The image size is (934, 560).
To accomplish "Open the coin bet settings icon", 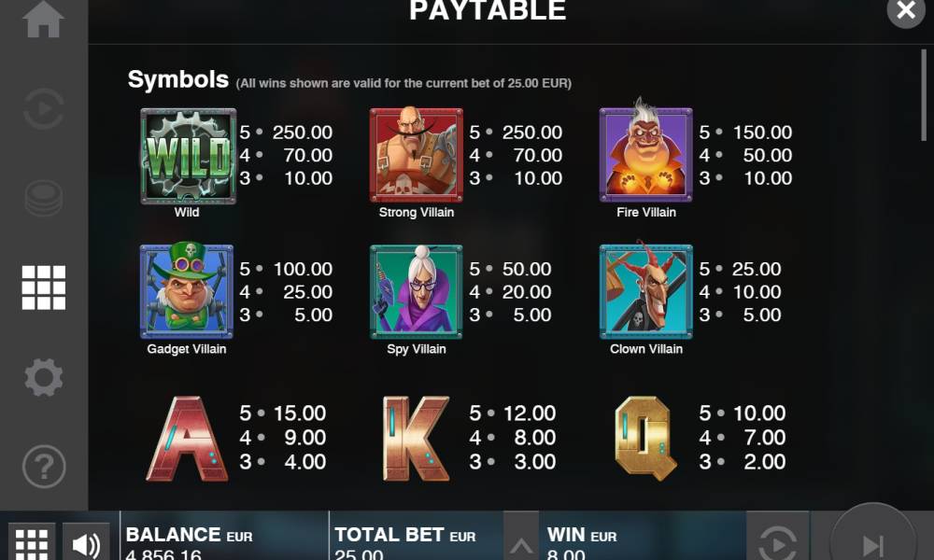I will (44, 198).
